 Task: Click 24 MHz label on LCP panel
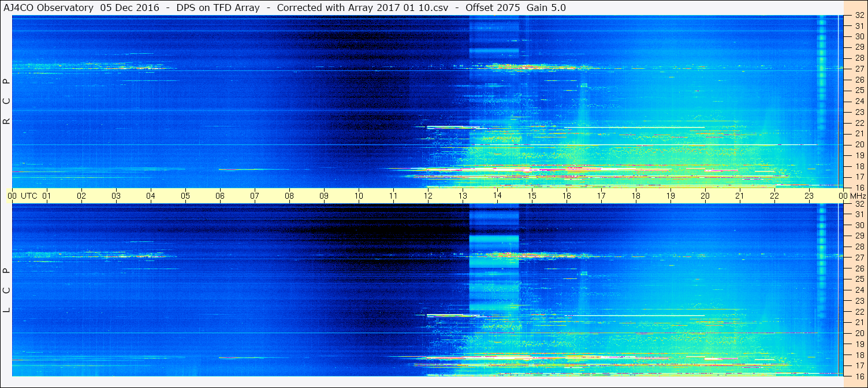[x=859, y=290]
